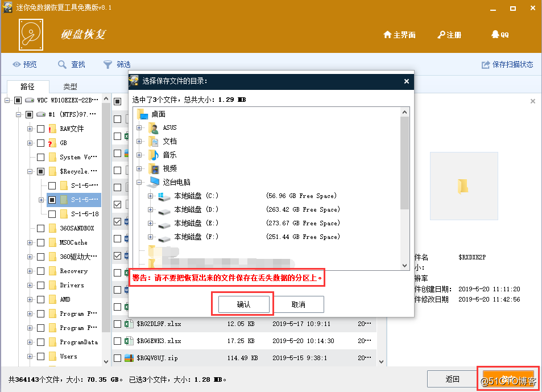
Task: Click the 返回 button
Action: pos(452,379)
